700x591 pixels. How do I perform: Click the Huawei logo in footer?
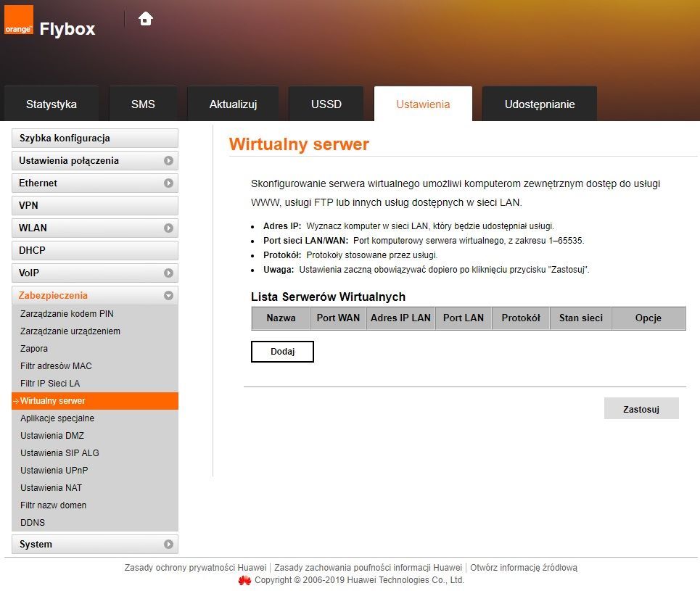click(x=244, y=580)
